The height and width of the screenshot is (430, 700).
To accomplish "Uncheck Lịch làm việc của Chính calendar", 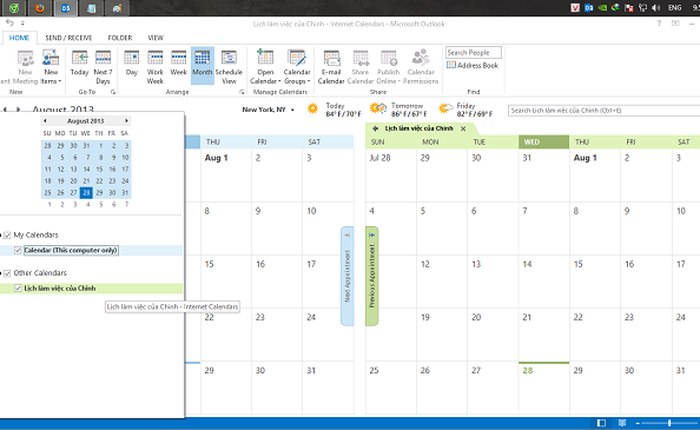I will [18, 288].
